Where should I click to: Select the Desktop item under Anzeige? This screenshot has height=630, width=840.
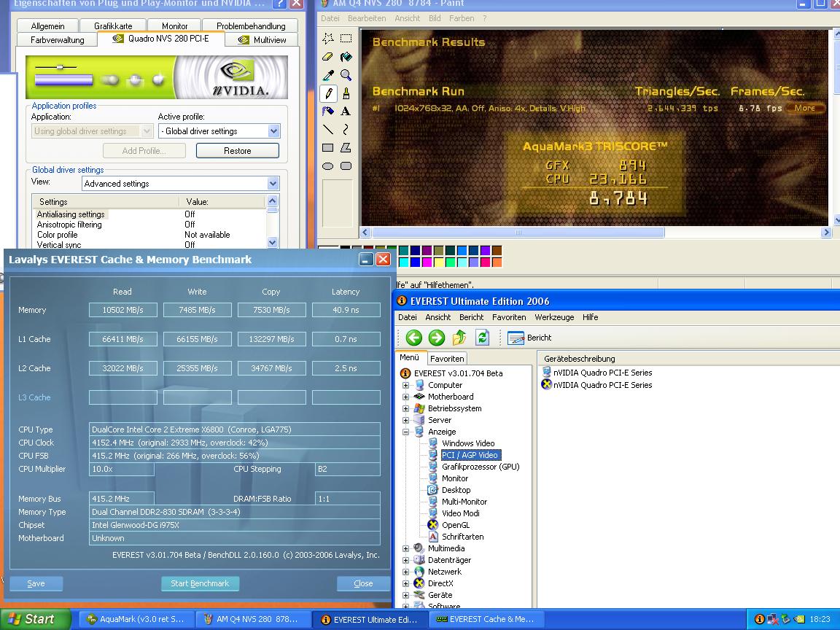pos(456,490)
